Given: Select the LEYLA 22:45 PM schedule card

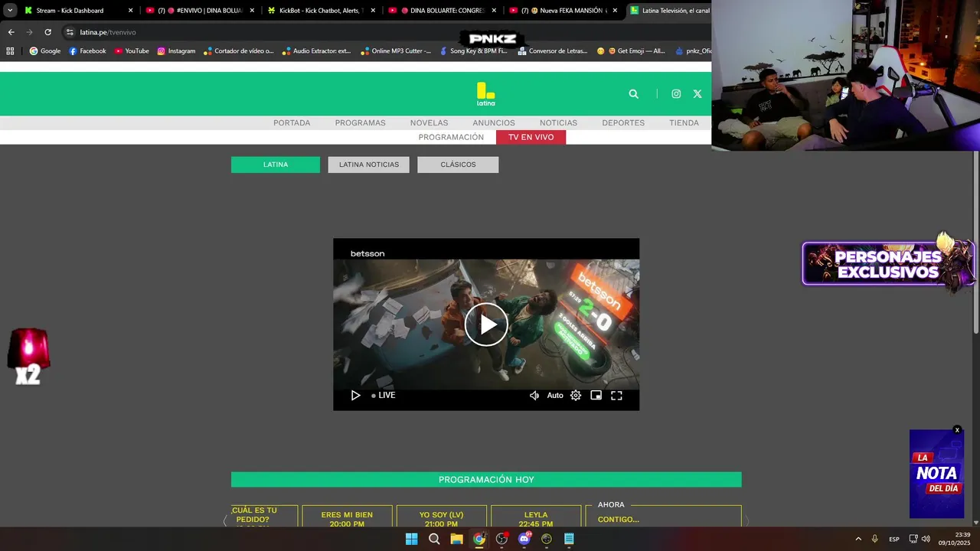Looking at the screenshot, I should click(x=536, y=517).
